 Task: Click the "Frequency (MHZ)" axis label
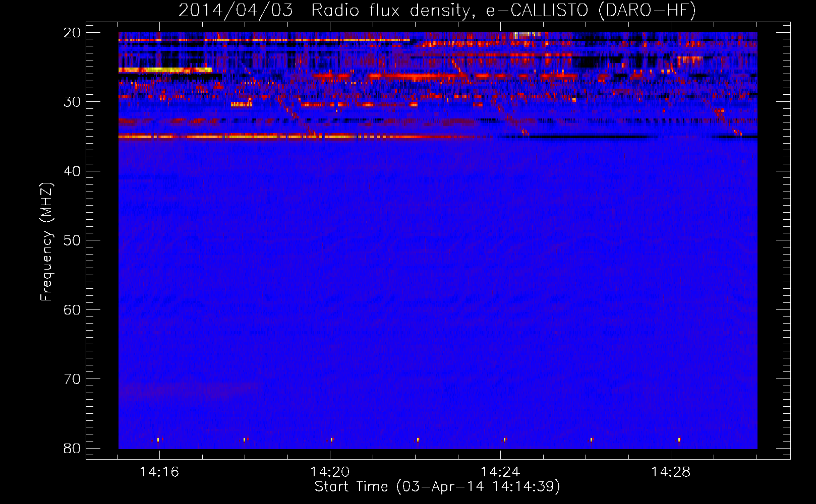point(46,242)
